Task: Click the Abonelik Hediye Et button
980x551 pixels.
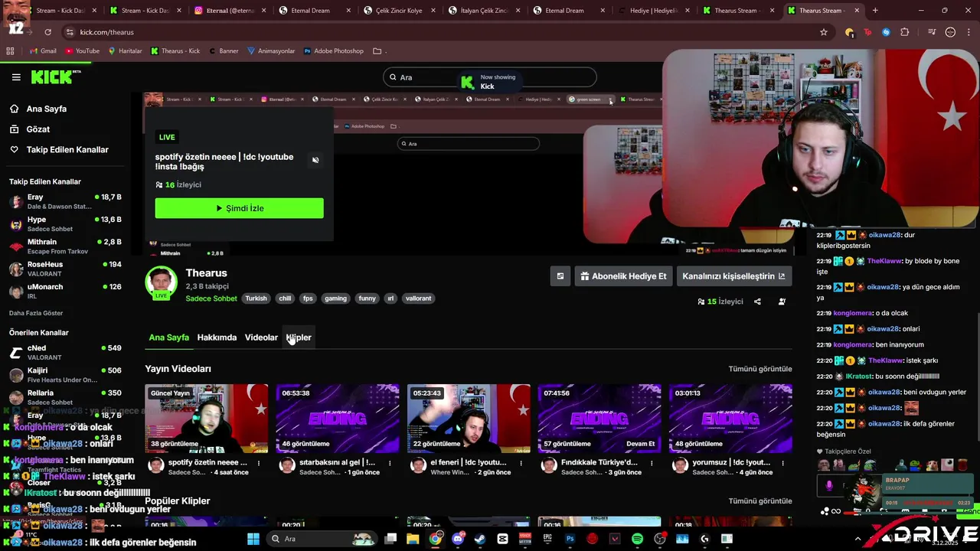Action: (x=623, y=276)
